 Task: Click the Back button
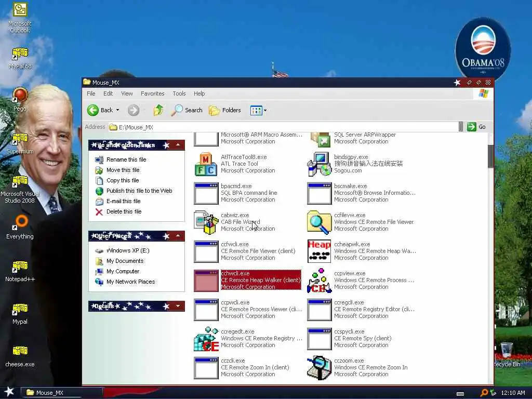coord(100,110)
